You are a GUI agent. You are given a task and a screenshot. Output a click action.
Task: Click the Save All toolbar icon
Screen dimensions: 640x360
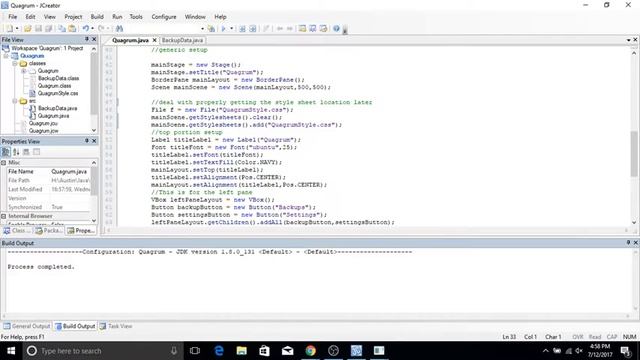click(49, 29)
